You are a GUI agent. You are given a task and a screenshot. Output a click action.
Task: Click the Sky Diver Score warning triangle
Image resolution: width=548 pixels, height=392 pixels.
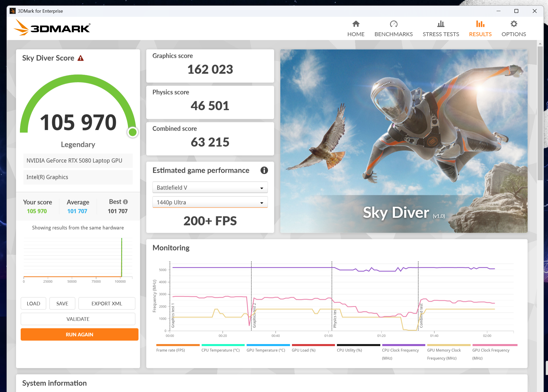tap(81, 58)
